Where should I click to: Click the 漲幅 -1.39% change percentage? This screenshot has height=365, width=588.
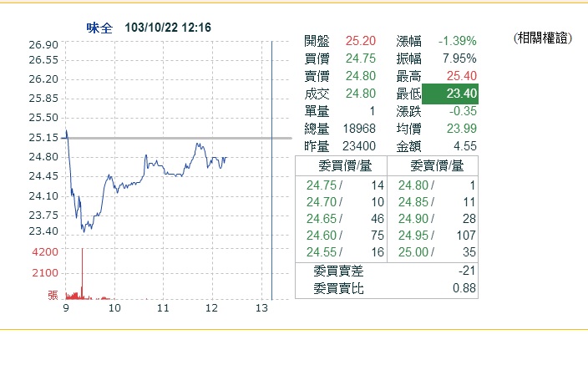(x=457, y=41)
